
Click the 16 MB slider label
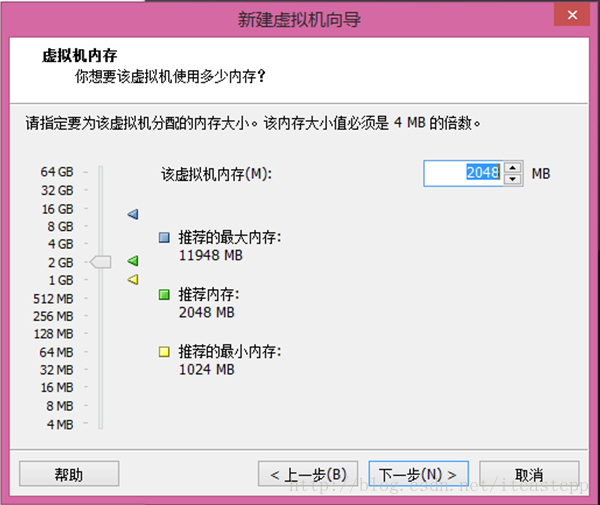(57, 388)
